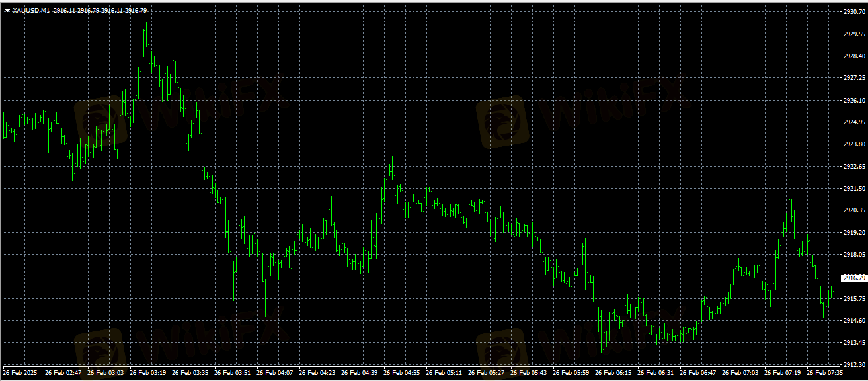The height and width of the screenshot is (381, 868).
Task: Click the 26 Feb 07:19 time label
Action: pyautogui.click(x=783, y=374)
